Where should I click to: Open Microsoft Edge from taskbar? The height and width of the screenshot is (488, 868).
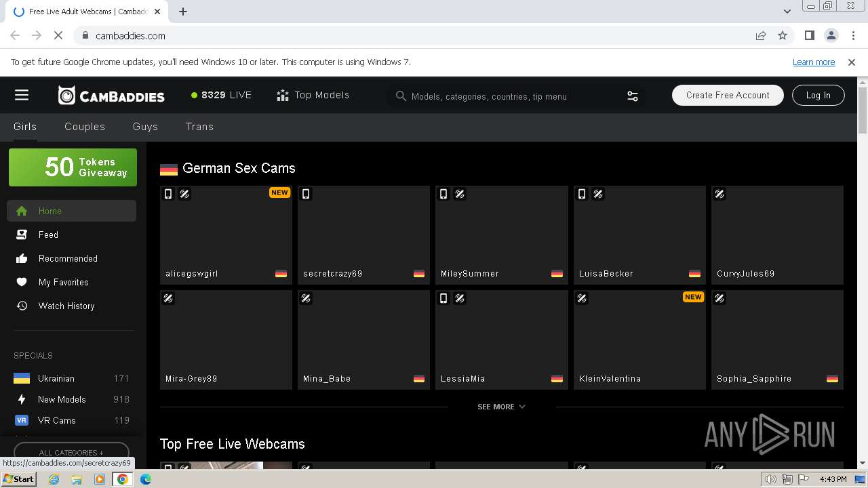click(x=145, y=479)
